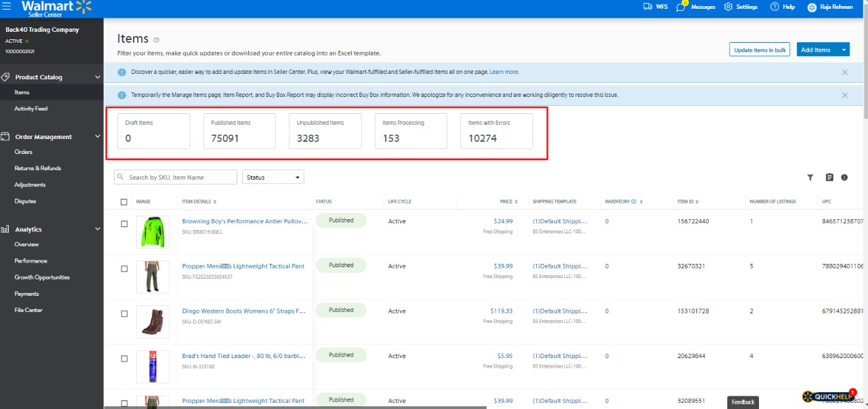Click the Inventory column info icon

coord(633,201)
